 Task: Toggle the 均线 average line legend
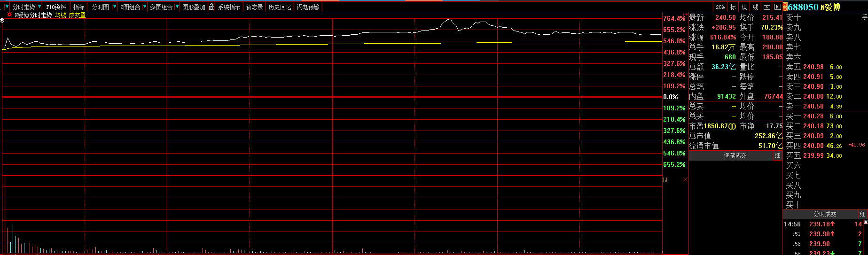[61, 15]
